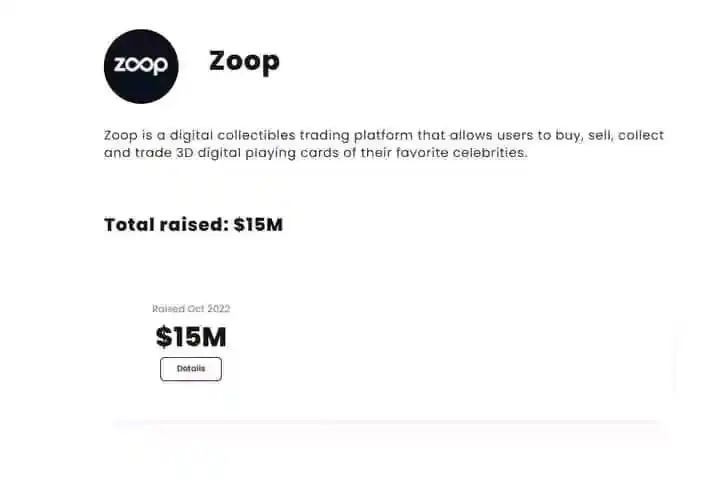Click the Raised Oct 2022 label

[191, 309]
